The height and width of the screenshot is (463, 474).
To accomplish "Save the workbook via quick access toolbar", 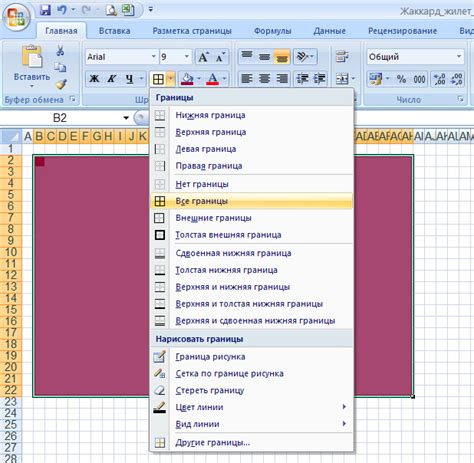I will pyautogui.click(x=45, y=10).
